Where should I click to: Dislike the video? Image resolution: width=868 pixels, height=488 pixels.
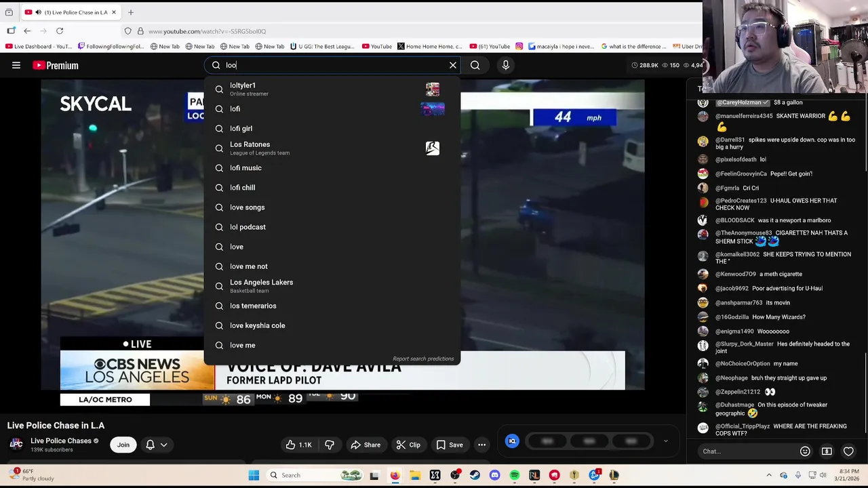click(x=330, y=445)
